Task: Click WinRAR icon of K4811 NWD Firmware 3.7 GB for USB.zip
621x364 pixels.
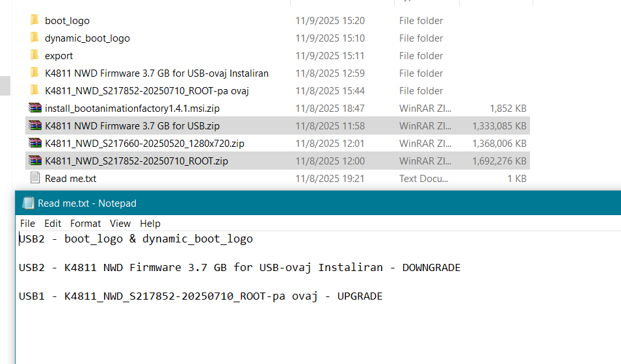Action: [x=35, y=125]
